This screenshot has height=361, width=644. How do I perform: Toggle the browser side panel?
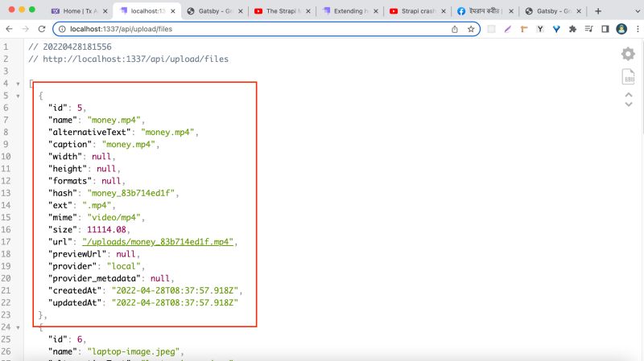click(x=605, y=29)
